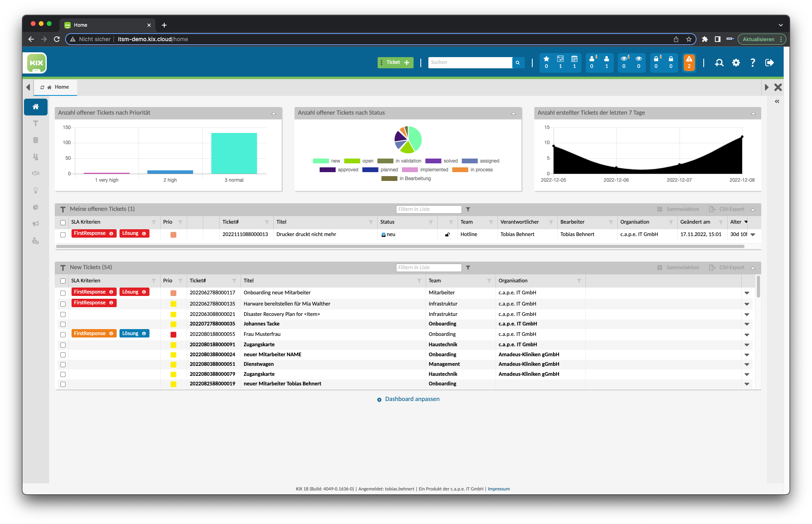Click the settings gear in the top bar
The height and width of the screenshot is (524, 812).
click(x=736, y=63)
